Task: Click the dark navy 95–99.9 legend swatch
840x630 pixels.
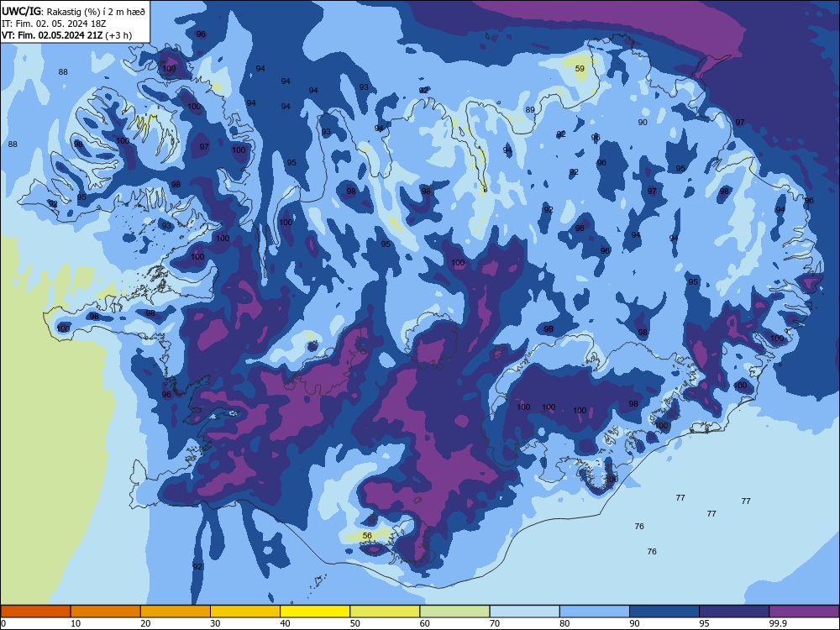Action: [x=734, y=612]
